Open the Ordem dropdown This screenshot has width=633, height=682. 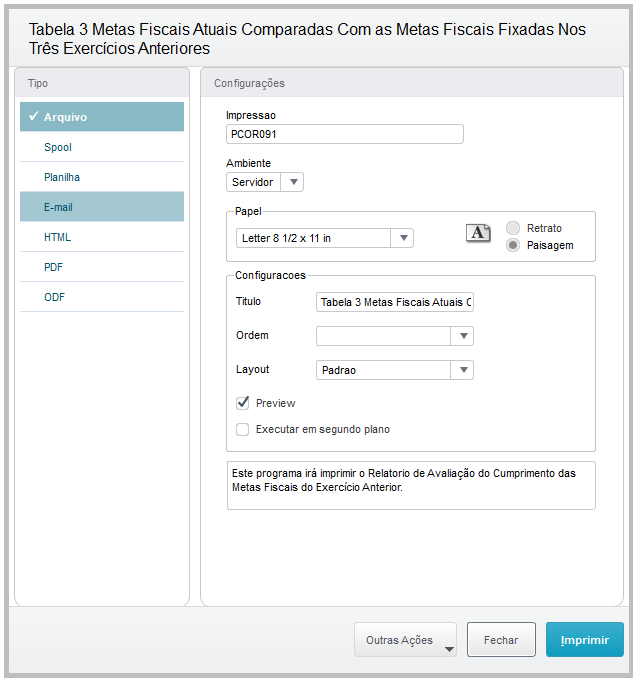click(462, 336)
